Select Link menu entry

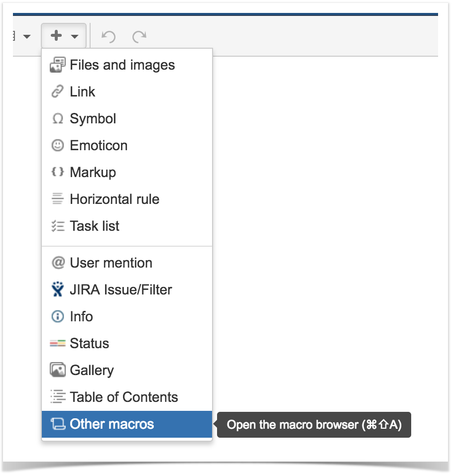(127, 92)
